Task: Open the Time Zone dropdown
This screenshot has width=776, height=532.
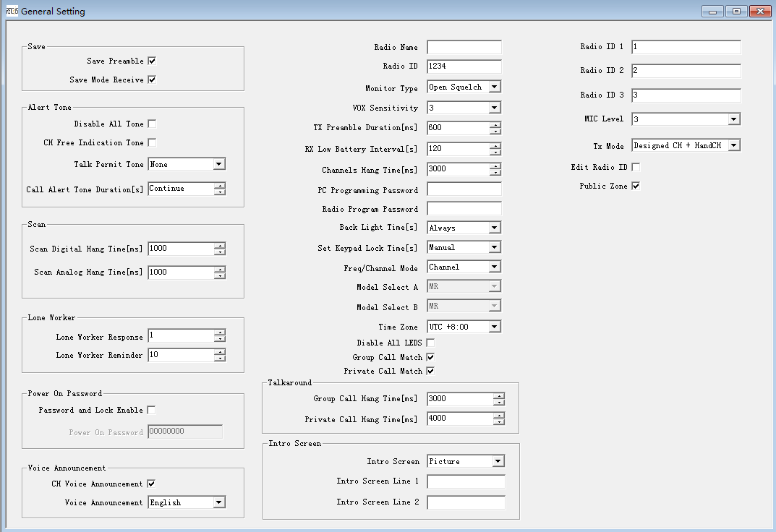Action: pos(494,327)
